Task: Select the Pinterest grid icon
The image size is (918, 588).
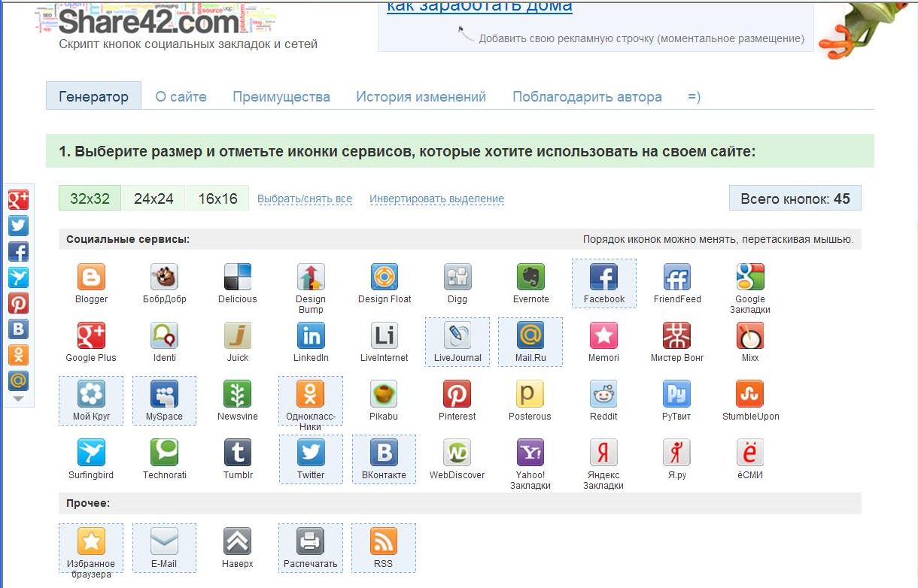Action: tap(457, 394)
